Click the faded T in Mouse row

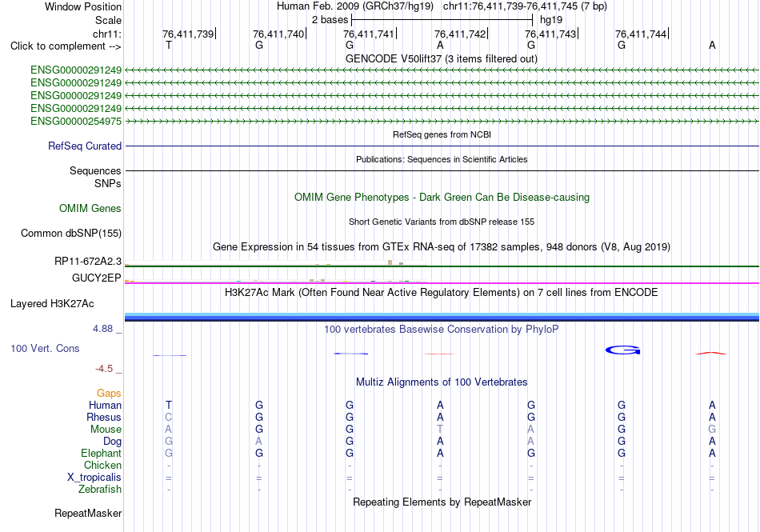tap(440, 430)
